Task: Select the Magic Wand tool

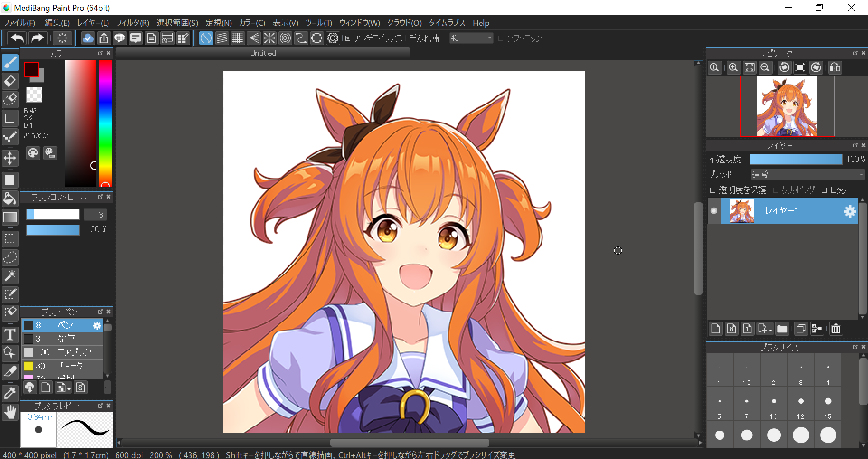Action: (x=10, y=275)
